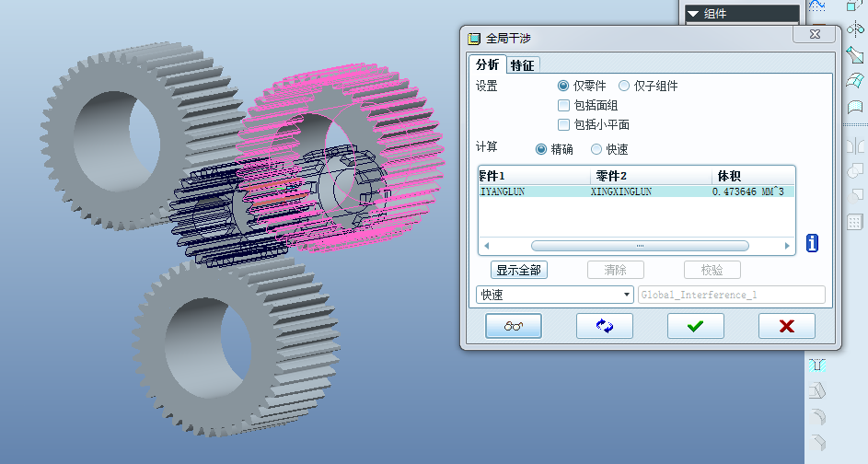868x464 pixels.
Task: Click the glasses preview button
Action: [513, 326]
